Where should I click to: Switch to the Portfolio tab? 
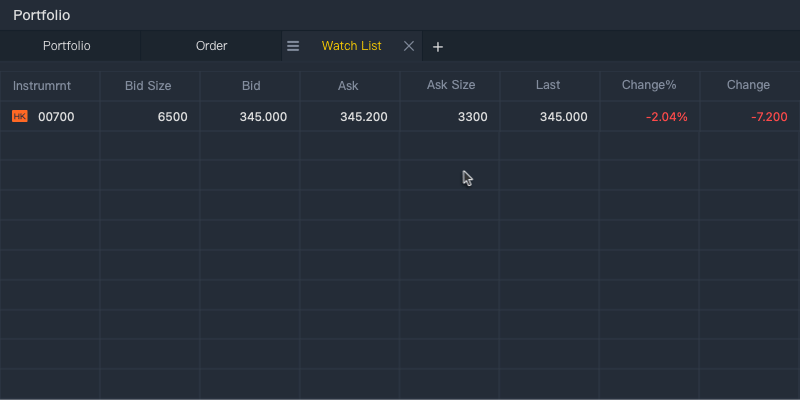point(67,46)
